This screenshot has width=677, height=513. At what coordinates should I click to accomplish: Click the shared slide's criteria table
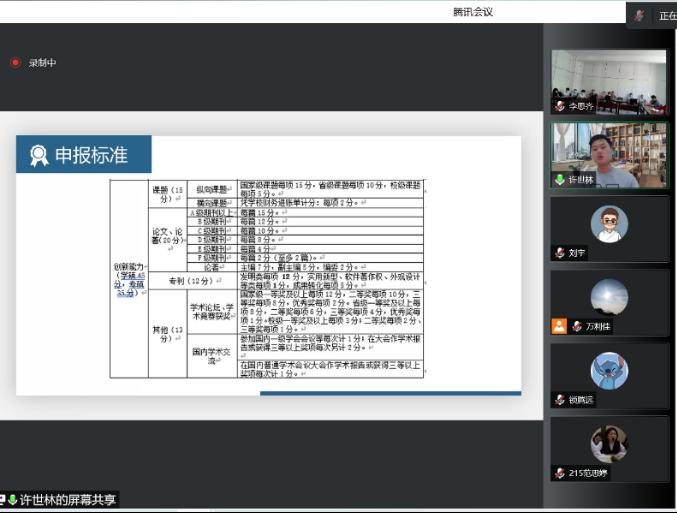pos(267,278)
